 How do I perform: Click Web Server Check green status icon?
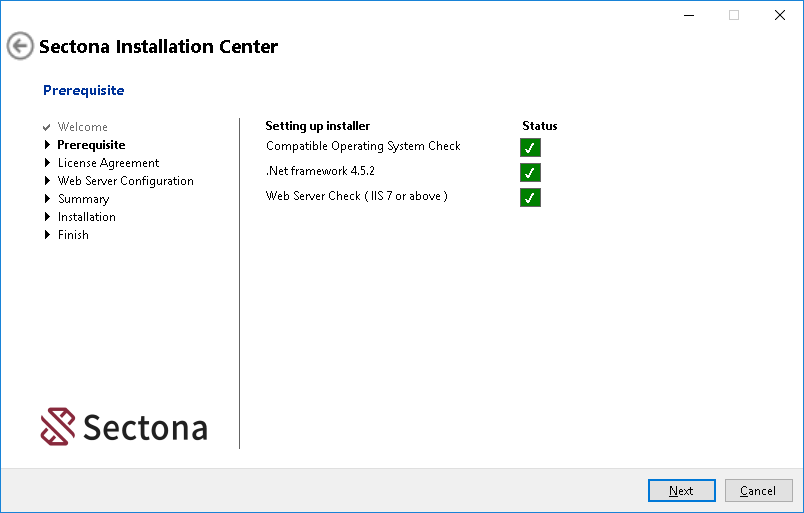pos(530,197)
